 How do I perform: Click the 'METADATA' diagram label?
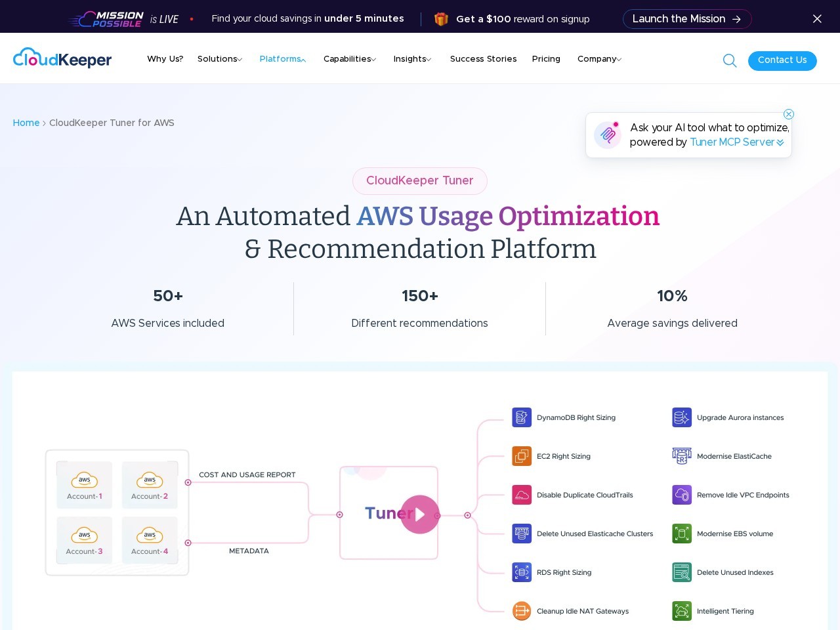(x=249, y=551)
